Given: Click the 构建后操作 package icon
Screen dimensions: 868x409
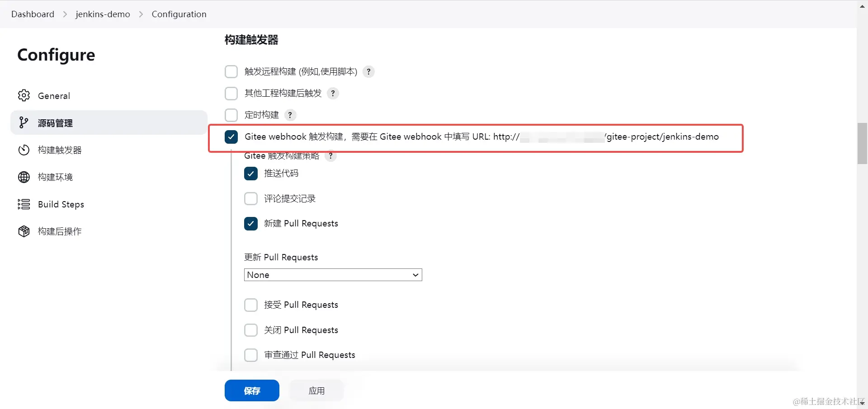Looking at the screenshot, I should tap(24, 231).
